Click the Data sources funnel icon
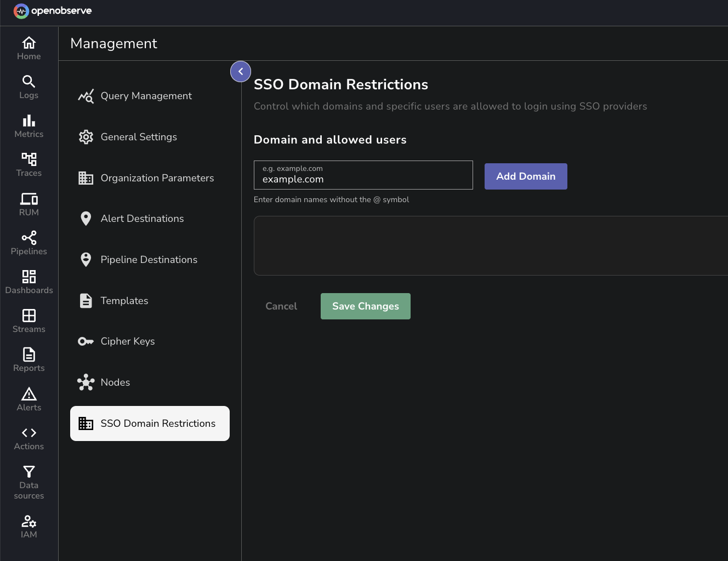Viewport: 728px width, 561px height. click(x=29, y=472)
